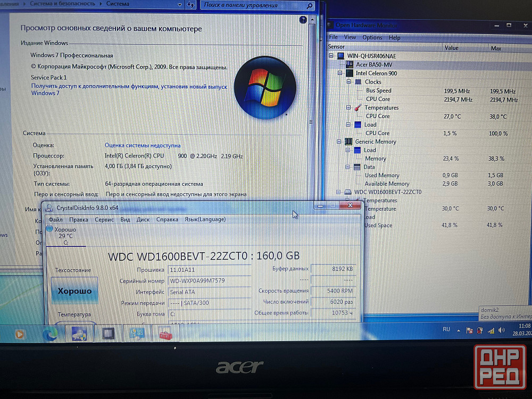Open the Сервис menu in CrystalDiskInfo
Image resolution: width=532 pixels, height=399 pixels.
click(104, 219)
